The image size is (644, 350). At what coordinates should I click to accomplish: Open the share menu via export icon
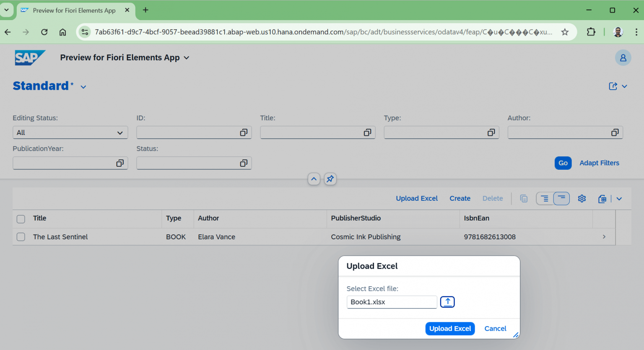(x=613, y=86)
